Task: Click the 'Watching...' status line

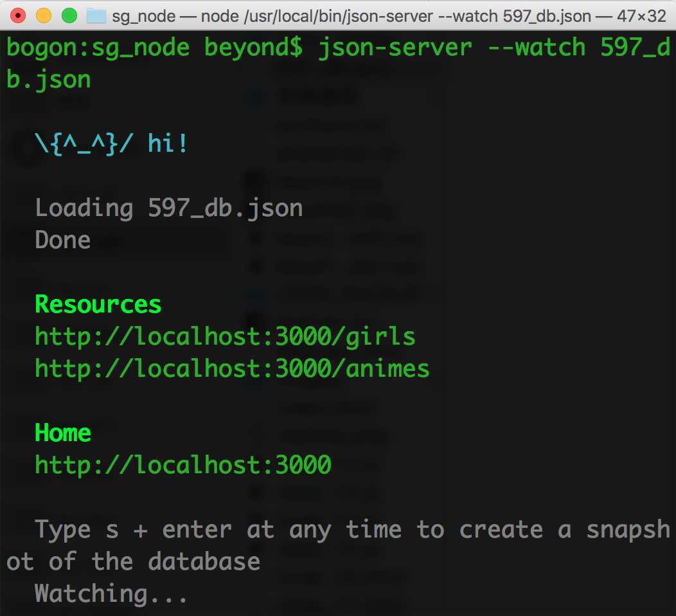Action: (111, 593)
